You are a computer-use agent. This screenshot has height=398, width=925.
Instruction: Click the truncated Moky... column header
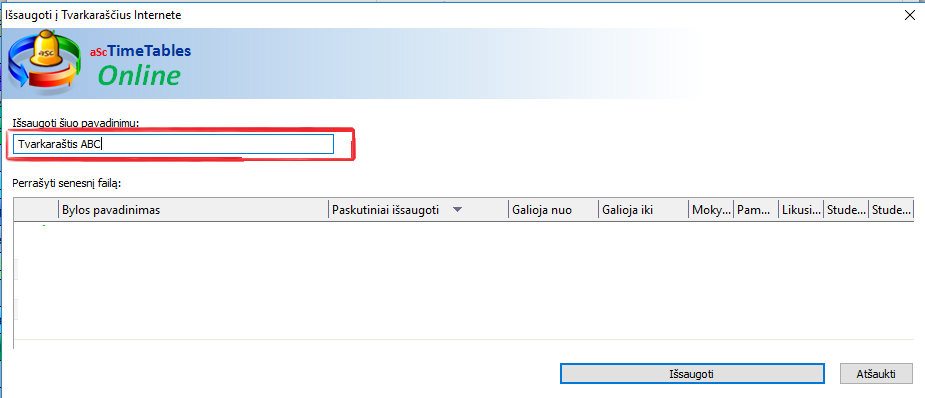click(711, 210)
